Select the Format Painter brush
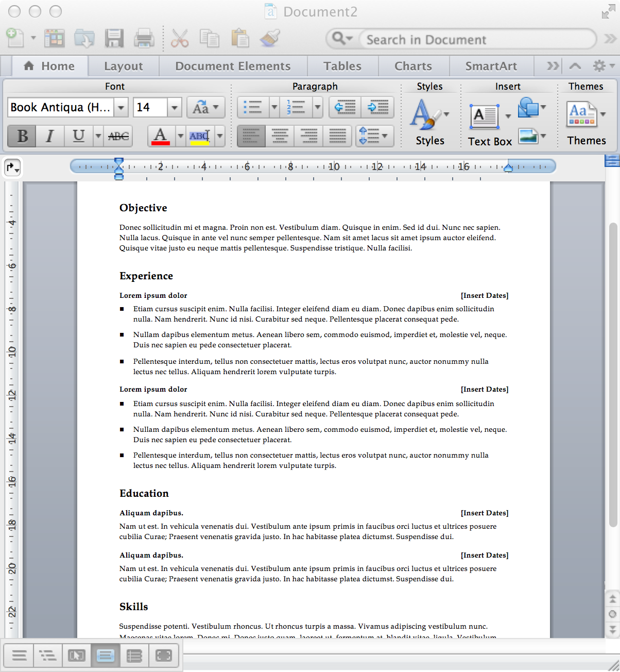The width and height of the screenshot is (620, 672). [x=270, y=38]
